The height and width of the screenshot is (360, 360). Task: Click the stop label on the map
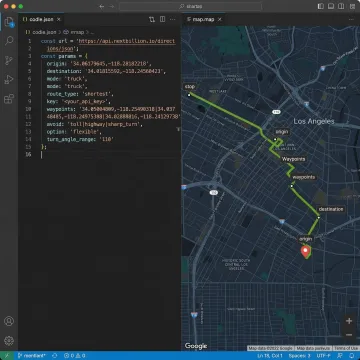[x=190, y=87]
